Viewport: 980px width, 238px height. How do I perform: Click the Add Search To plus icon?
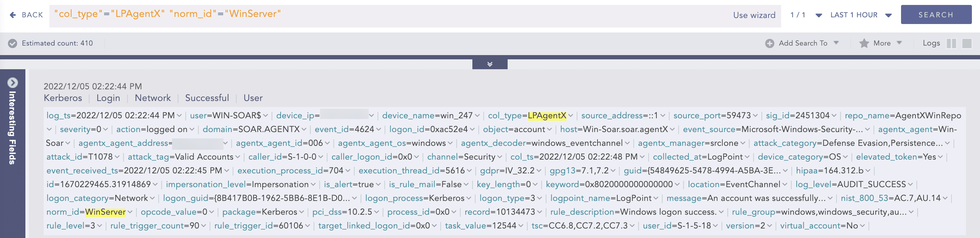coord(769,43)
